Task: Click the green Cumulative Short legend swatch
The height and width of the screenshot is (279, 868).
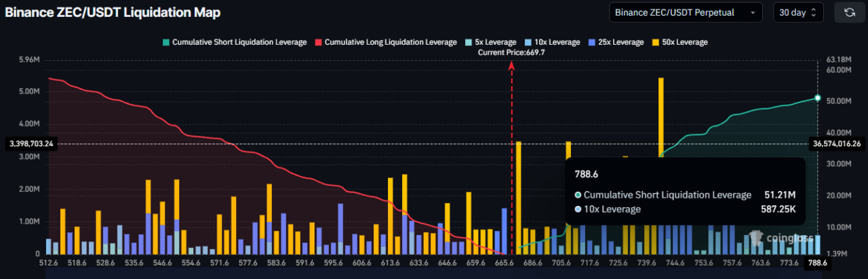Action: 165,42
